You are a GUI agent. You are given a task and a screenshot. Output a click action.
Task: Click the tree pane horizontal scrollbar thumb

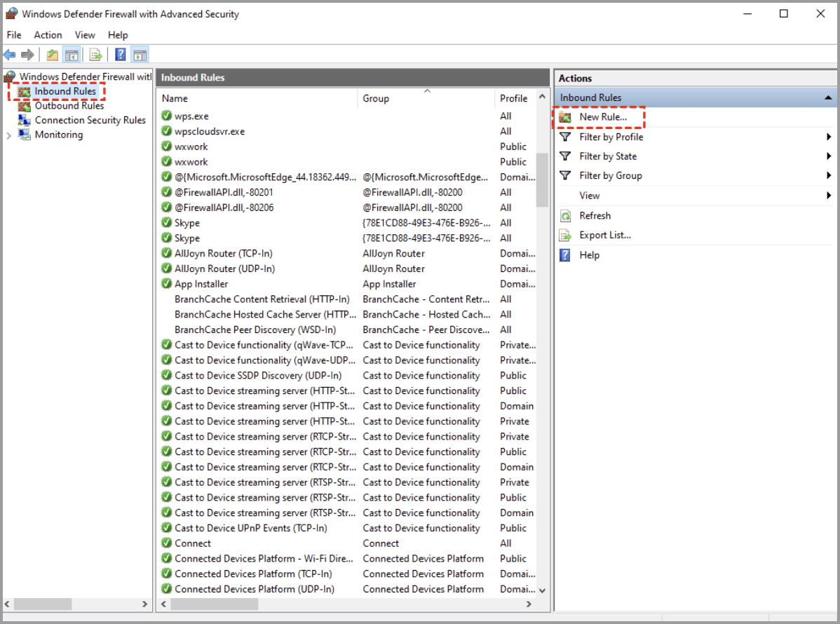point(43,604)
